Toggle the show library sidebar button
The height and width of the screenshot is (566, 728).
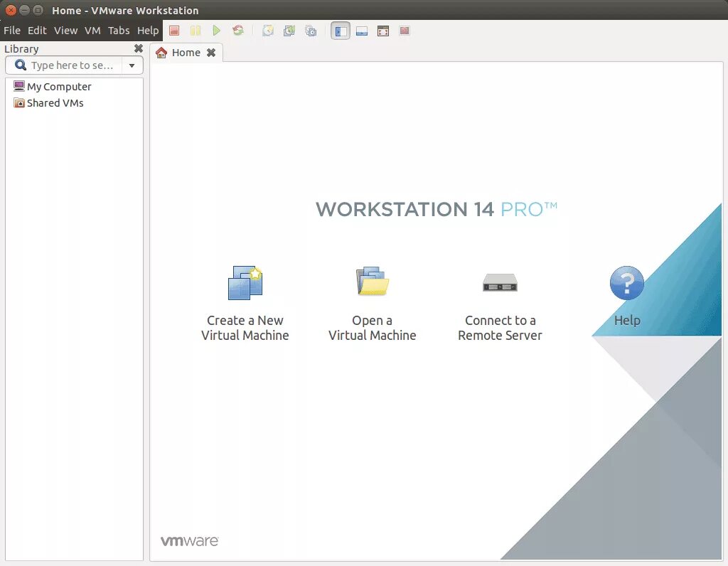click(x=341, y=31)
